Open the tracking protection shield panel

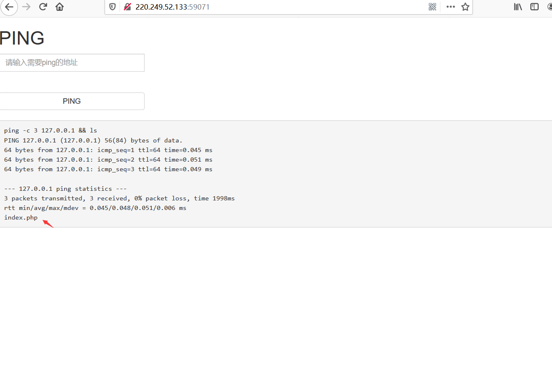[x=112, y=7]
